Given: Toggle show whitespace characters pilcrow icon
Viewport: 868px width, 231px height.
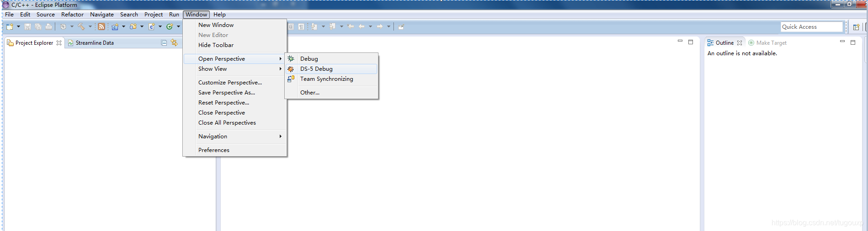Looking at the screenshot, I should click(x=301, y=26).
